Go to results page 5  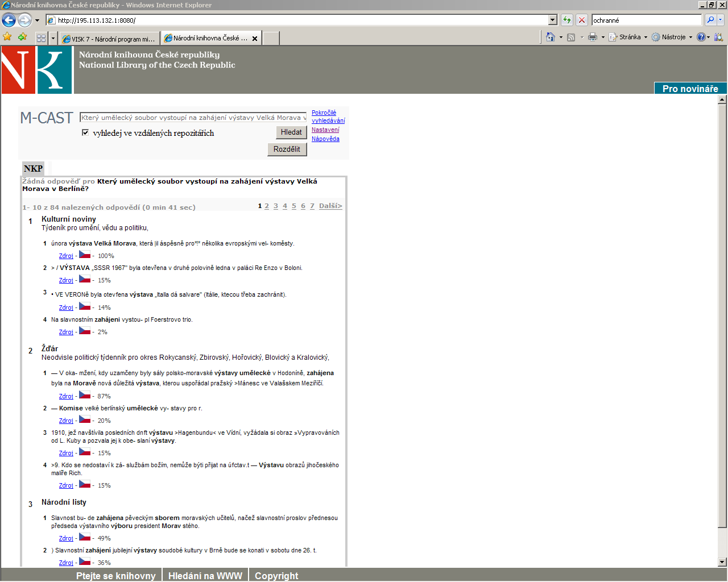coord(294,206)
